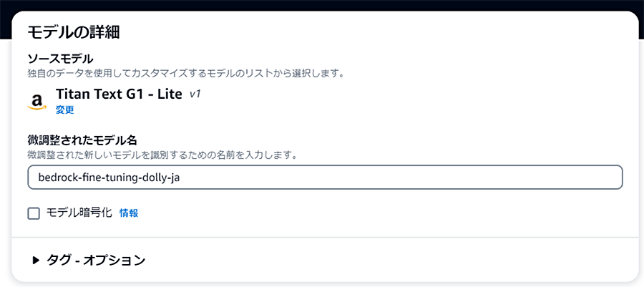This screenshot has height=287, width=644.
Task: Click the source model description helper text
Action: (185, 74)
